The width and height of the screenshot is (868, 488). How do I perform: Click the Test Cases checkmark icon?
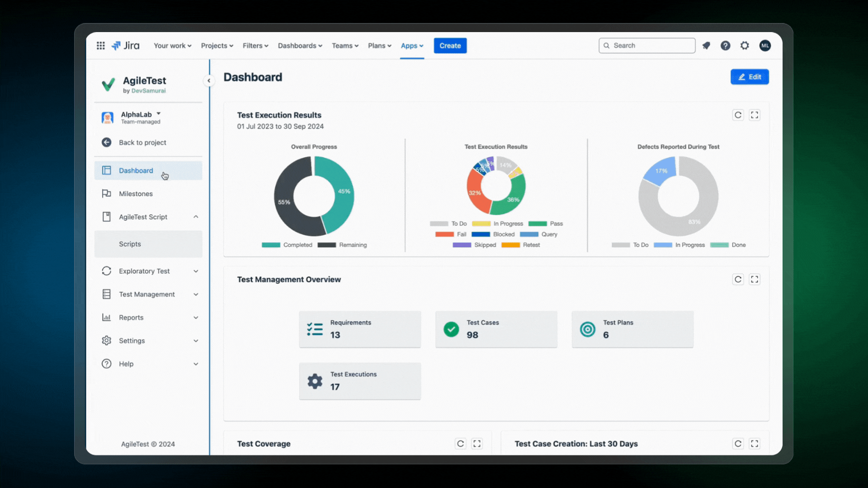coord(452,329)
